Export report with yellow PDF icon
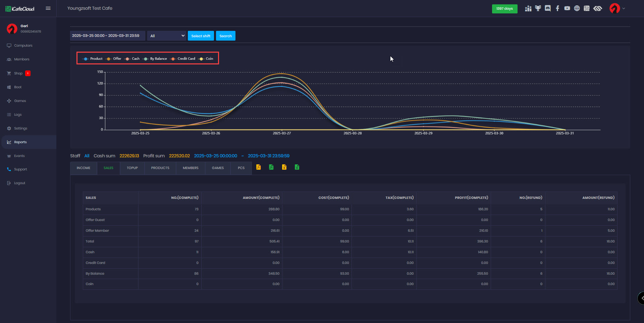This screenshot has width=644, height=323. tap(259, 167)
